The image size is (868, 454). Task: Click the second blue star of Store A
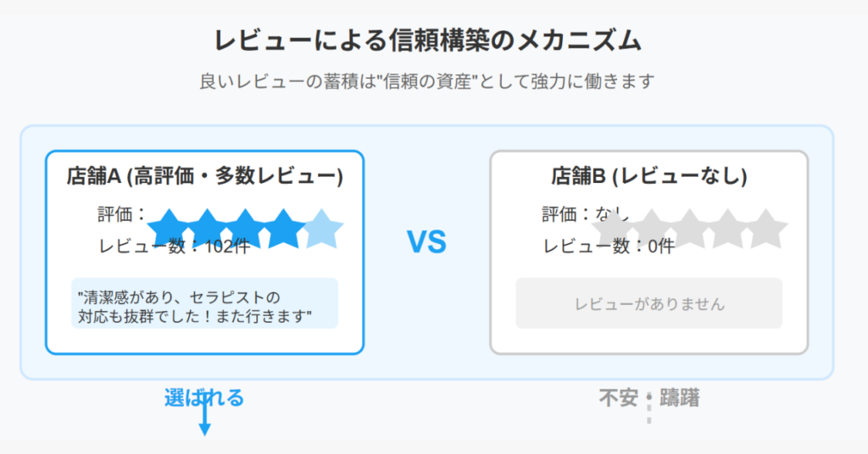click(x=207, y=229)
